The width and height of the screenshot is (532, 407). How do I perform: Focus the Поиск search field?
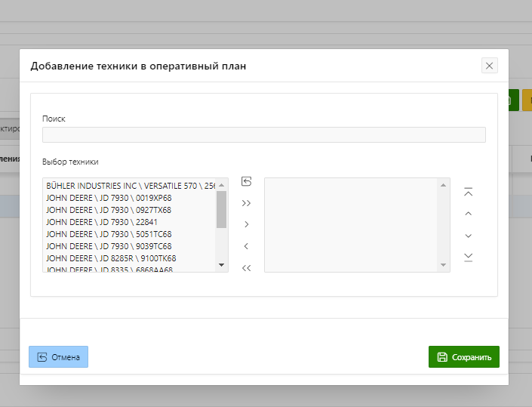(x=263, y=134)
